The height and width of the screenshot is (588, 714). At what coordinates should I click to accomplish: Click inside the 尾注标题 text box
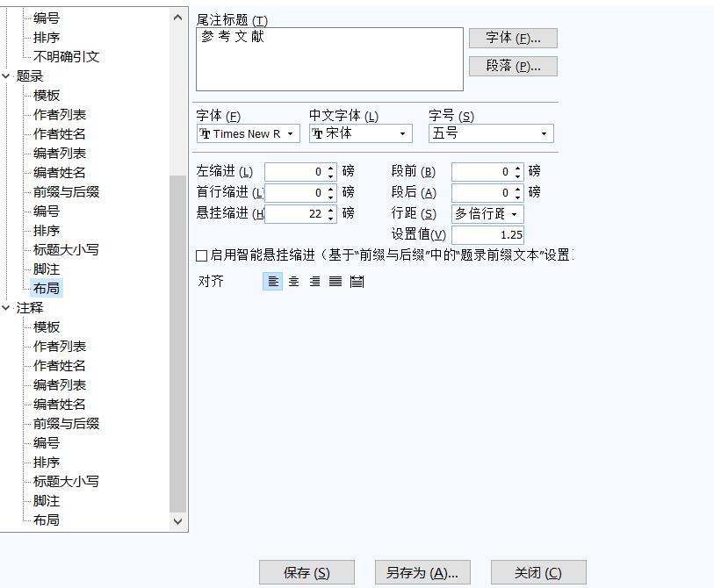tap(329, 59)
